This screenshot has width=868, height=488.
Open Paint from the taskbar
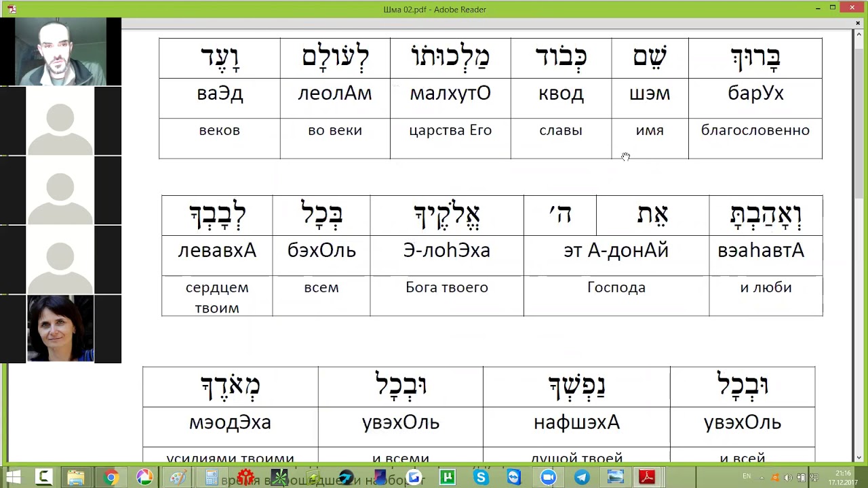coord(178,477)
